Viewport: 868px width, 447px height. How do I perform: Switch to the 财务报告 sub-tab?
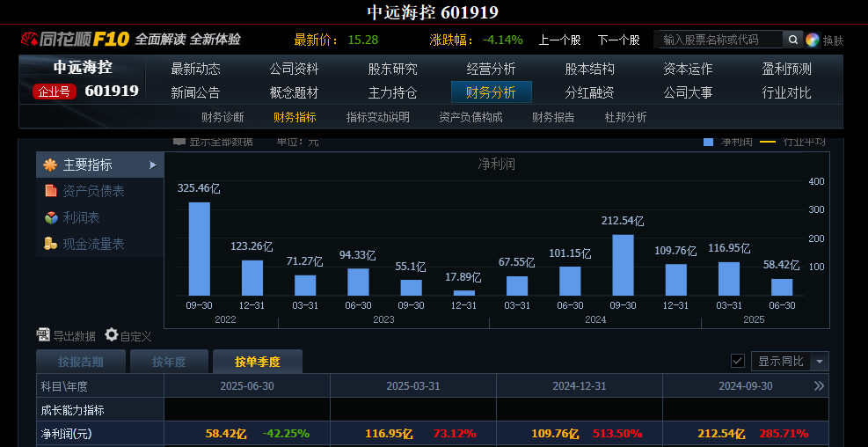[x=553, y=117]
